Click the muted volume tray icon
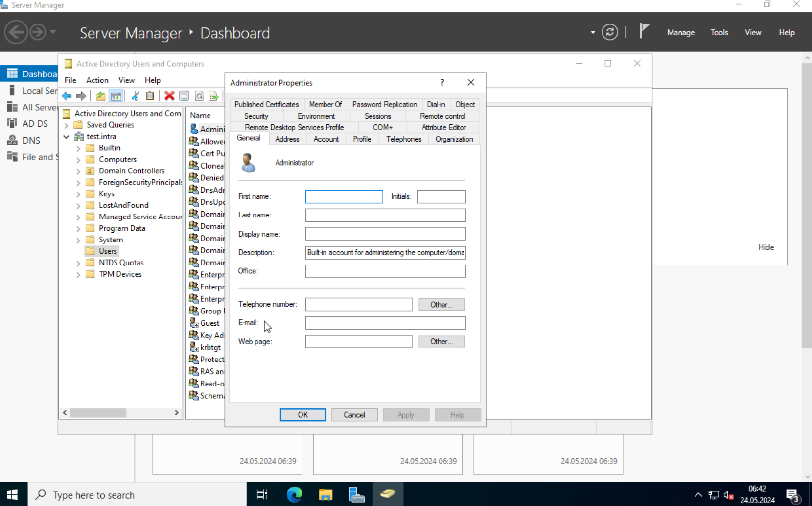This screenshot has height=506, width=812. pyautogui.click(x=729, y=495)
